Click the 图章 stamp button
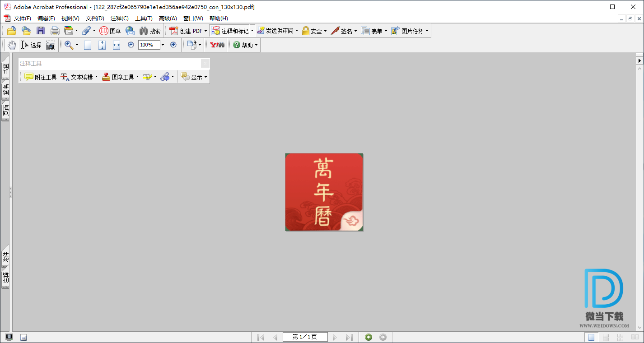Viewport: 644px width, 343px height. (110, 31)
